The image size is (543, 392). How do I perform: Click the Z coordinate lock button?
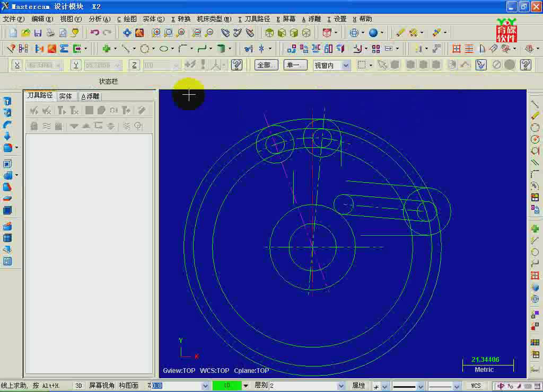click(134, 65)
